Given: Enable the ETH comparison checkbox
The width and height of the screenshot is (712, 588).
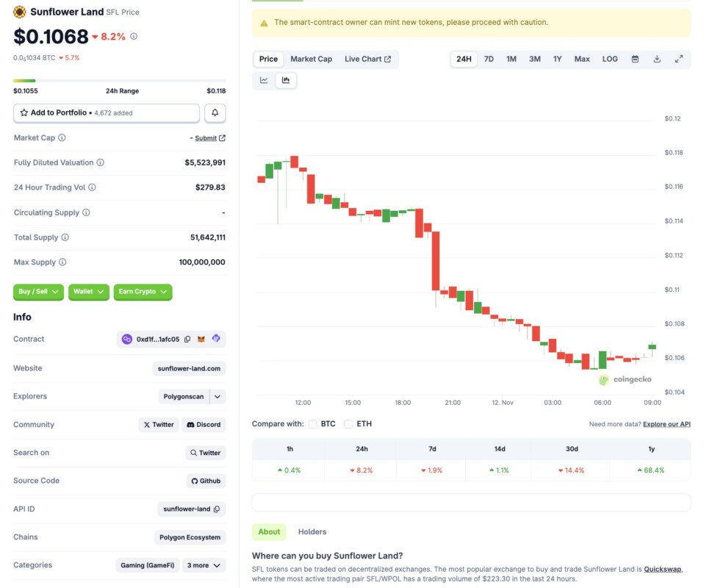Looking at the screenshot, I should [x=348, y=424].
